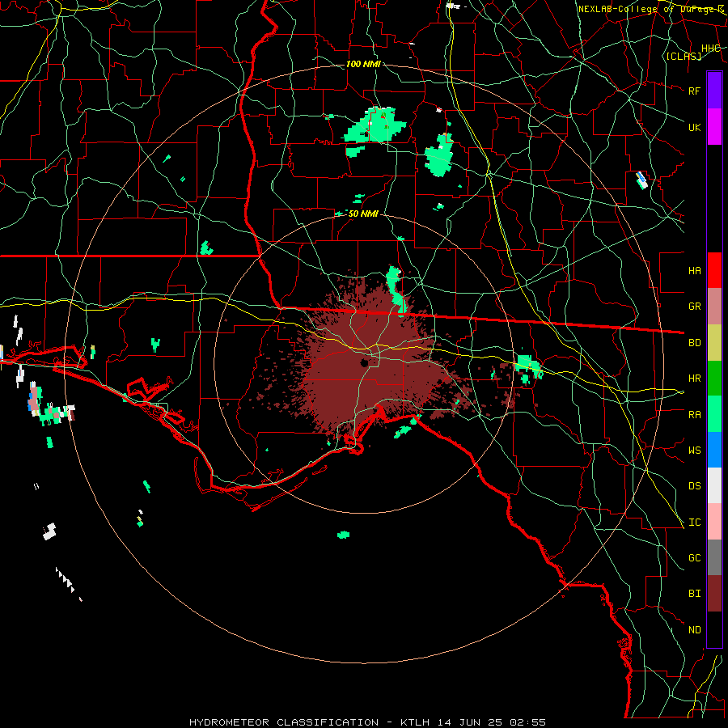Screen dimensions: 728x728
Task: Click the BI legend label
Action: pyautogui.click(x=695, y=594)
